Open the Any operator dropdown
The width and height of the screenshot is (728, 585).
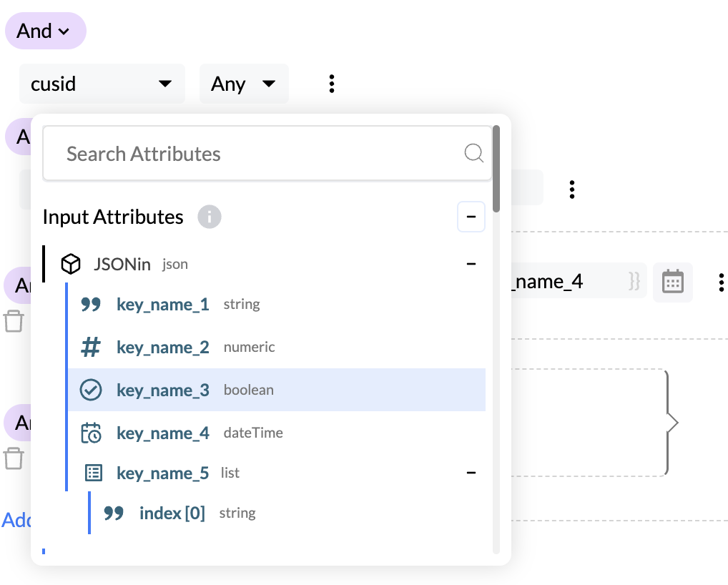pos(243,84)
